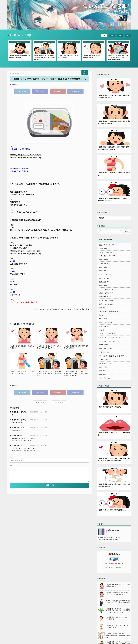This screenshot has height=644, width=138.
Task: Open the imgur link ending gNqZGI5.jpg
Action: point(25,254)
